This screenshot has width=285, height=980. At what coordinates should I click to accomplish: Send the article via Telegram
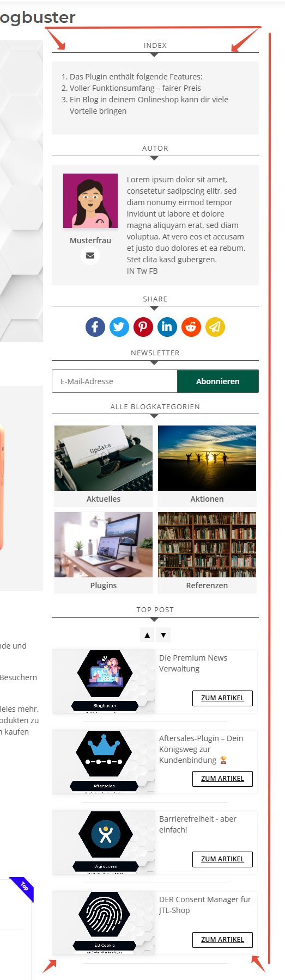215,327
